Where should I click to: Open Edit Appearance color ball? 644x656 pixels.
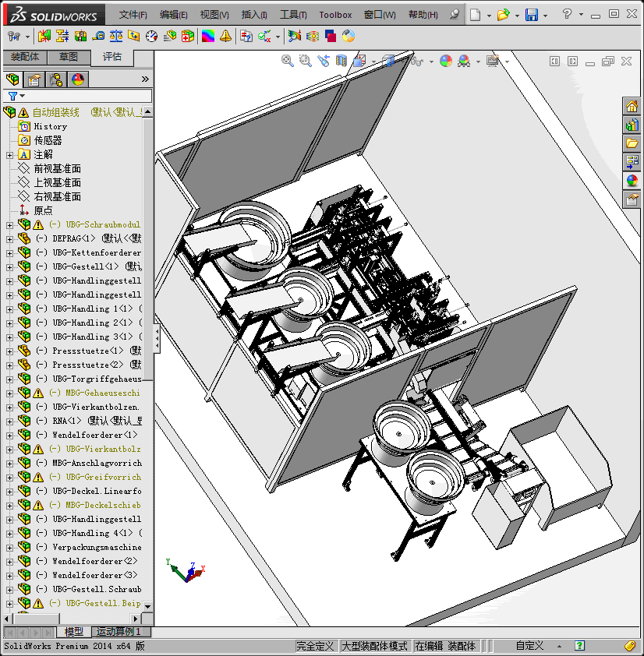coord(446,61)
